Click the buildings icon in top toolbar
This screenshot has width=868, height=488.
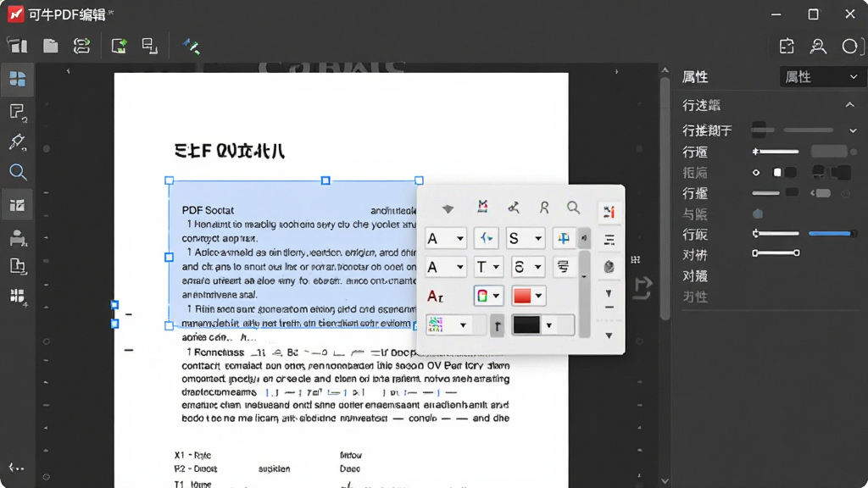click(x=17, y=46)
